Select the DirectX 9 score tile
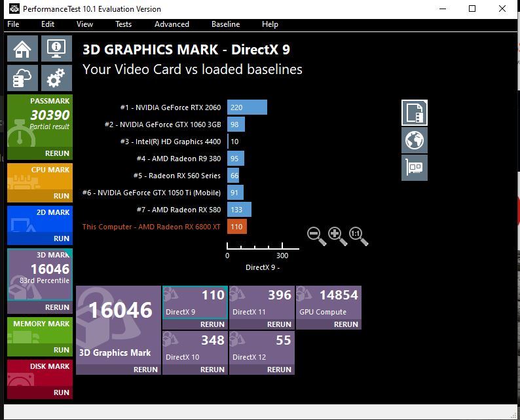This screenshot has height=420, width=520. [195, 303]
